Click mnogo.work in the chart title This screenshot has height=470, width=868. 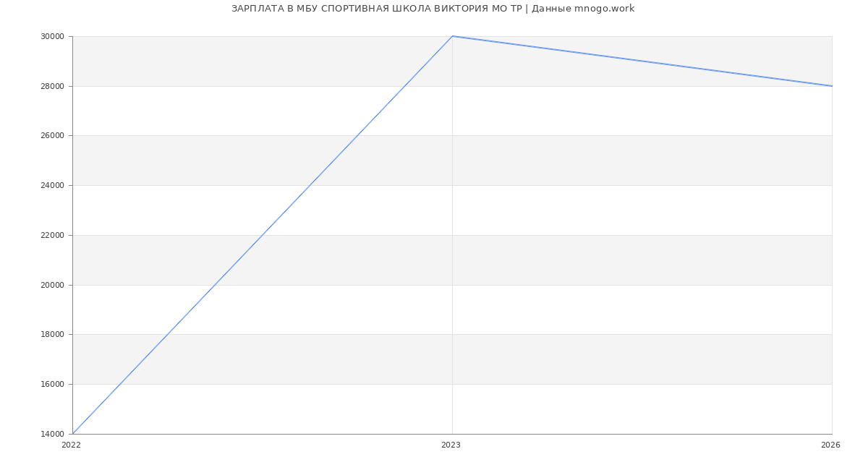coord(604,9)
